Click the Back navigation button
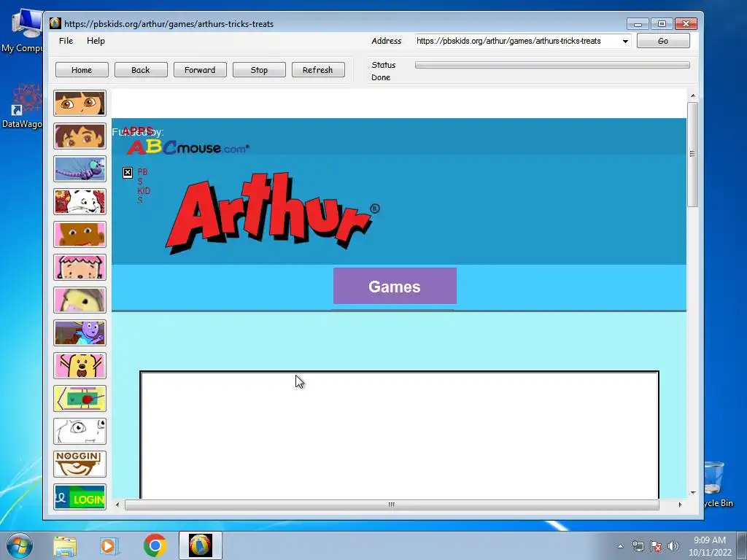The height and width of the screenshot is (560, 747). point(141,69)
